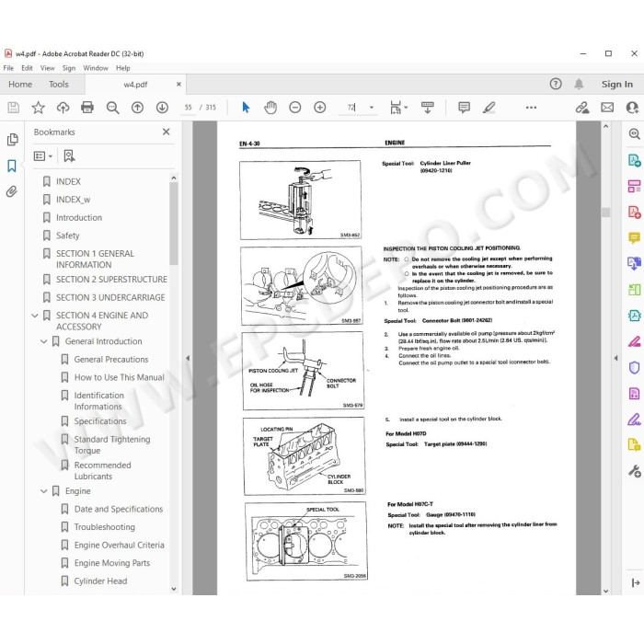Click the bookmarks panel scrollbar thumb
The image size is (644, 644).
click(173, 224)
